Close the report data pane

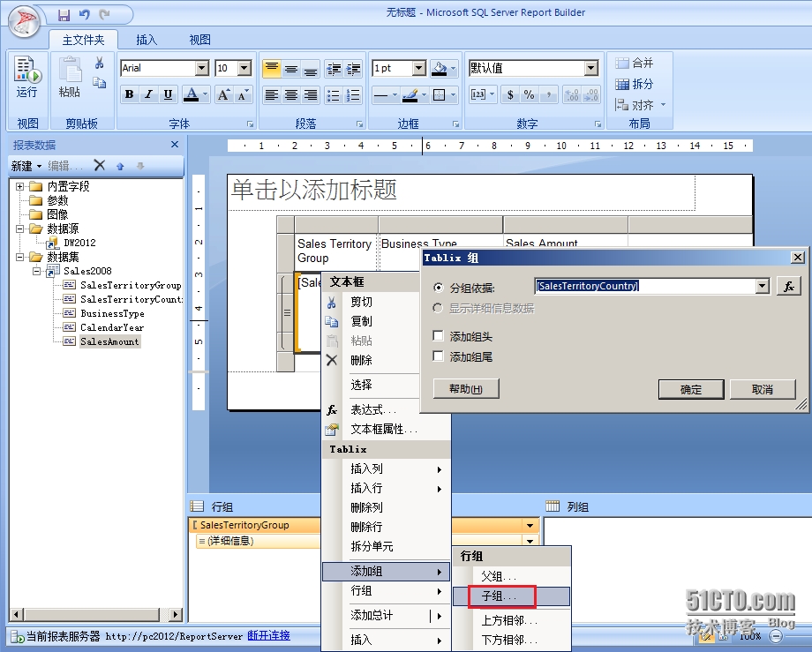(175, 145)
